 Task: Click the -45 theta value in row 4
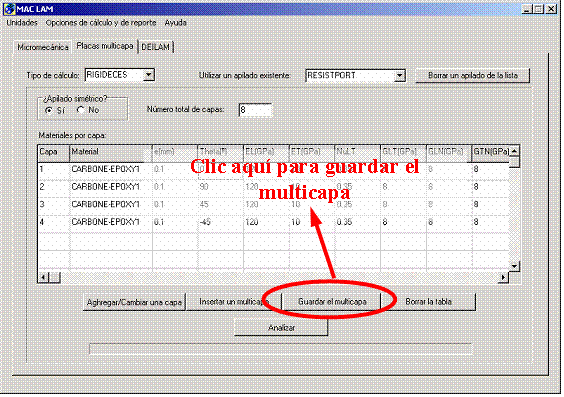(205, 222)
